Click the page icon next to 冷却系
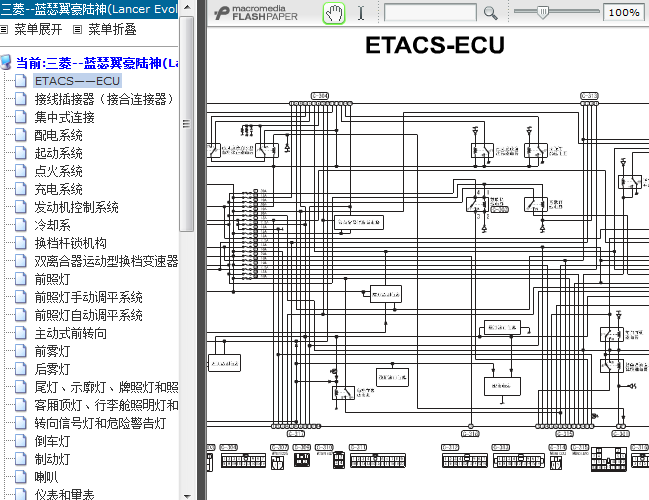 [x=21, y=225]
